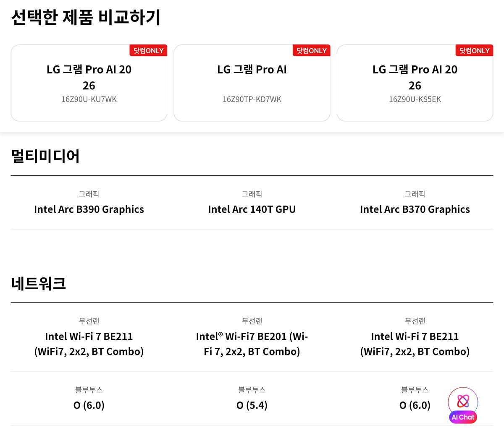Click the O (6.0) Bluetooth value in first column
Image resolution: width=504 pixels, height=428 pixels.
(x=89, y=405)
